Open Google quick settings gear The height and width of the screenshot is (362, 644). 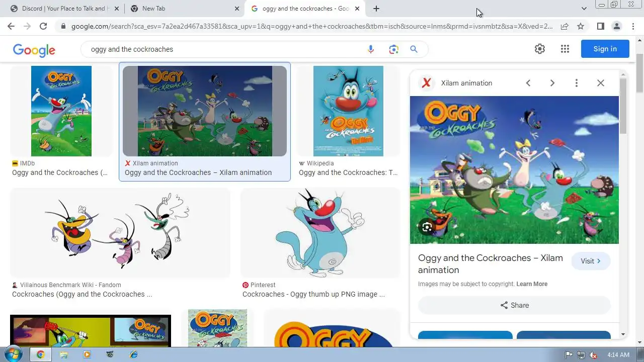[540, 49]
